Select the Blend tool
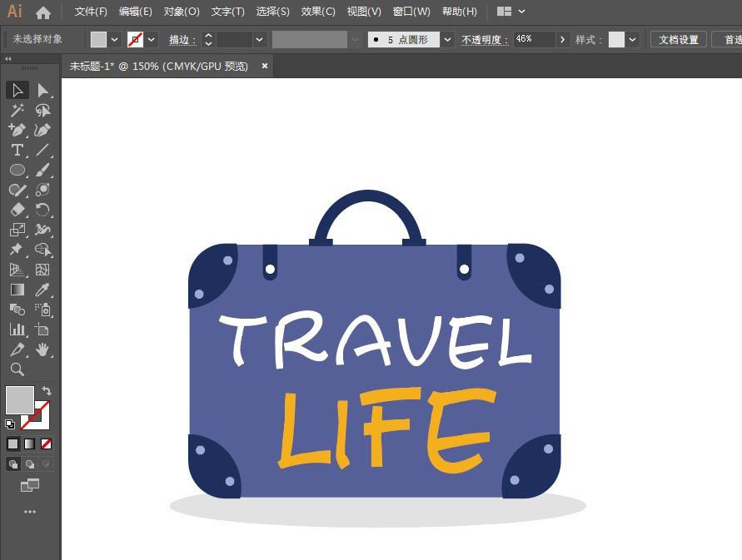Image resolution: width=742 pixels, height=560 pixels. [x=17, y=310]
